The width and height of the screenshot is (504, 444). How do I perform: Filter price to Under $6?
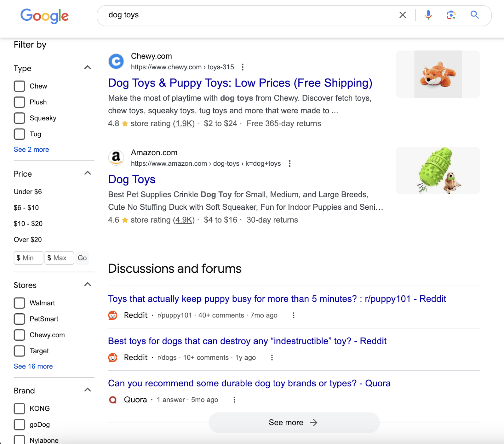tap(28, 192)
